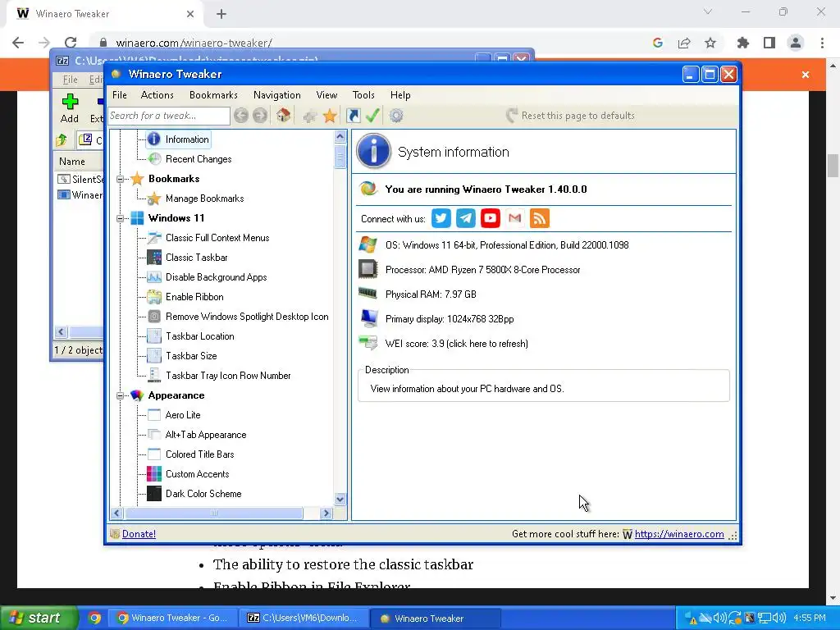This screenshot has height=630, width=840.
Task: Click Chrome bookmark star icon in address bar
Action: click(710, 43)
